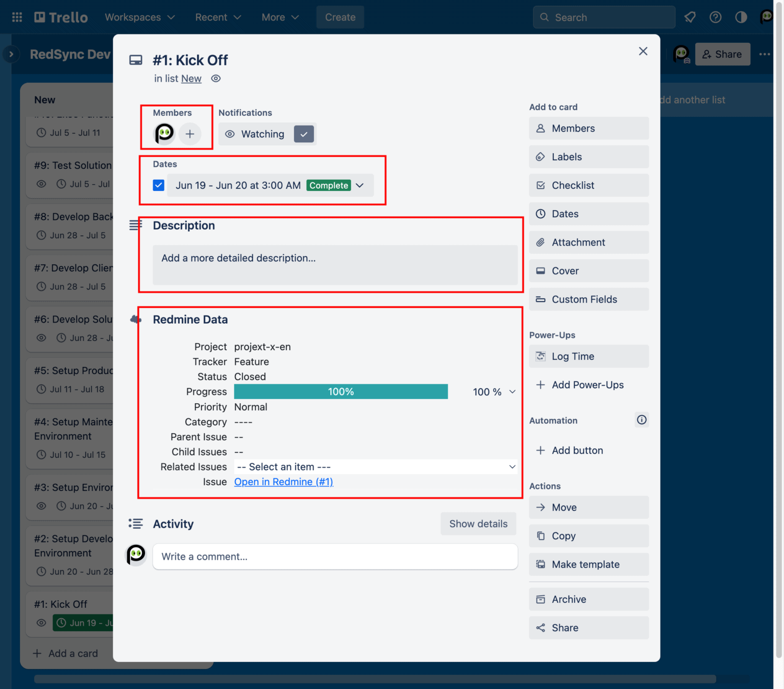Viewport: 784px width, 689px height.
Task: Open the Labels panel
Action: [588, 157]
